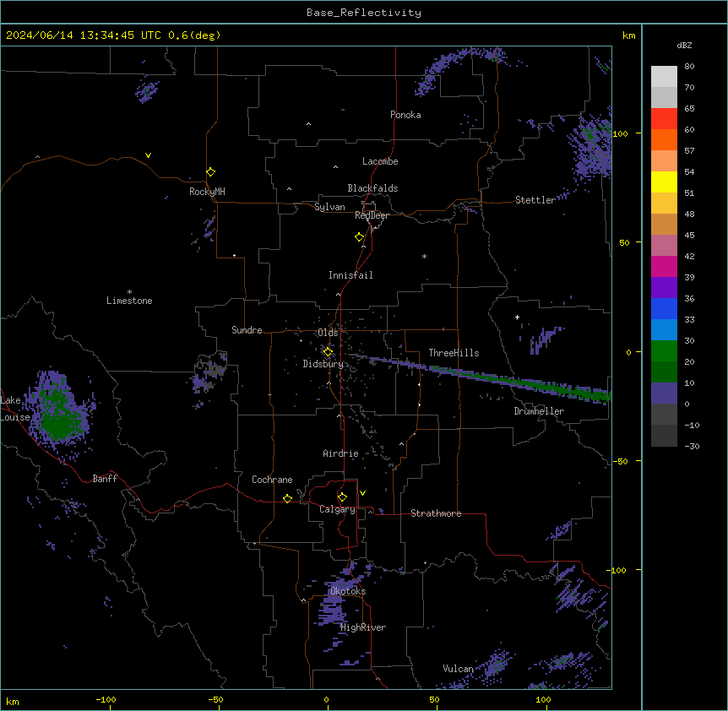Click the white asterisk above Limestone label
728x711 pixels.
(129, 292)
